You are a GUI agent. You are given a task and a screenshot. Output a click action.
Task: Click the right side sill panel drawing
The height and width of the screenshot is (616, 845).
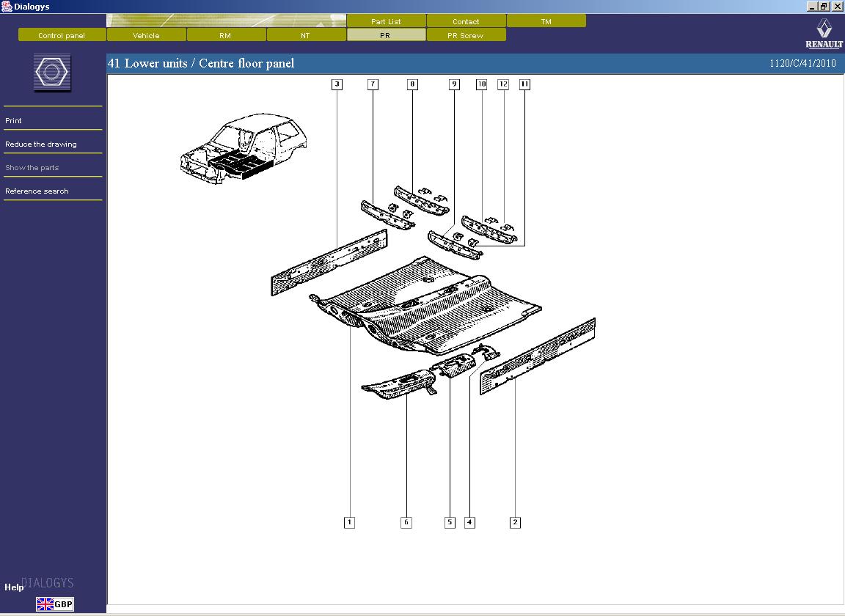pyautogui.click(x=538, y=356)
